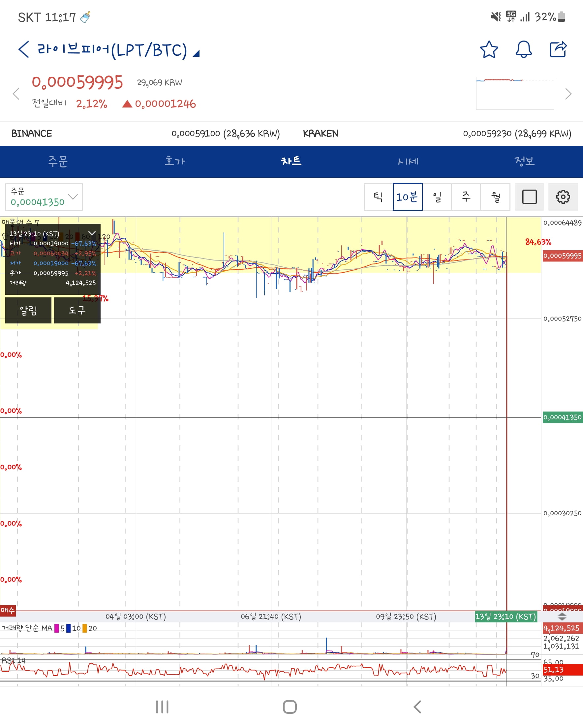Go back using the top-left arrow
This screenshot has height=728, width=583.
23,49
